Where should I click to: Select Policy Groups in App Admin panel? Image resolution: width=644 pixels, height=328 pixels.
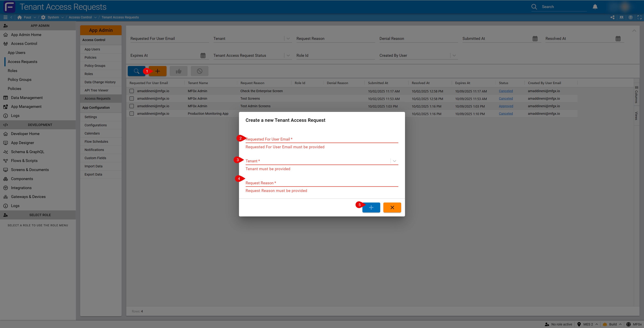point(95,66)
